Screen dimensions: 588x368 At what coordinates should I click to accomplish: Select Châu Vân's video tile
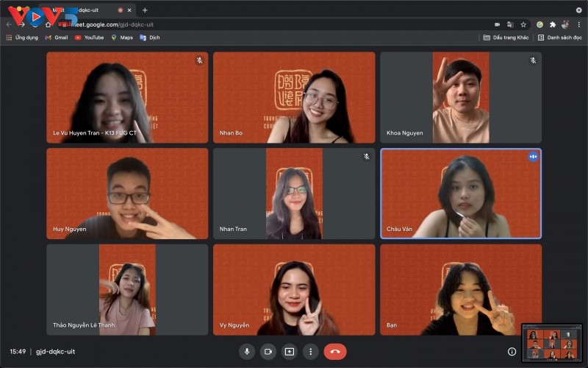(461, 194)
